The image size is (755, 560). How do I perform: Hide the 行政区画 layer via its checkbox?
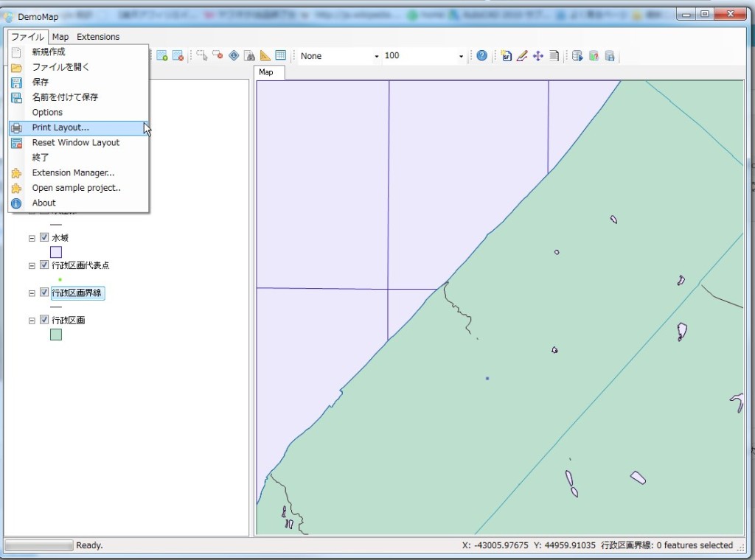click(x=44, y=321)
